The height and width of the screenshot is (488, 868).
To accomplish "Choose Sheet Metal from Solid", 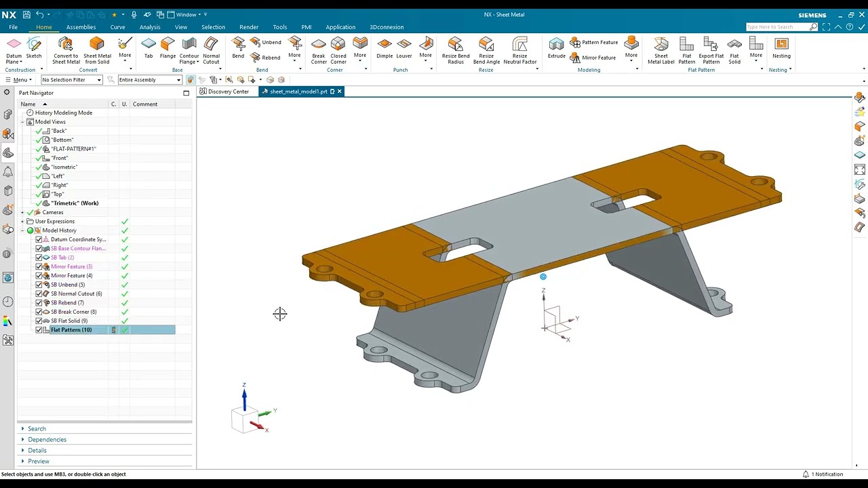I will (x=97, y=51).
